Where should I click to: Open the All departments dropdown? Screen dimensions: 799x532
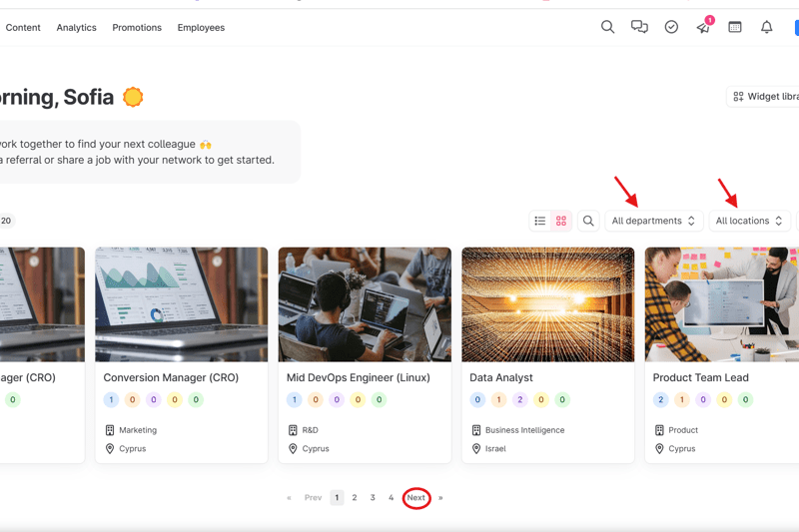(x=654, y=221)
